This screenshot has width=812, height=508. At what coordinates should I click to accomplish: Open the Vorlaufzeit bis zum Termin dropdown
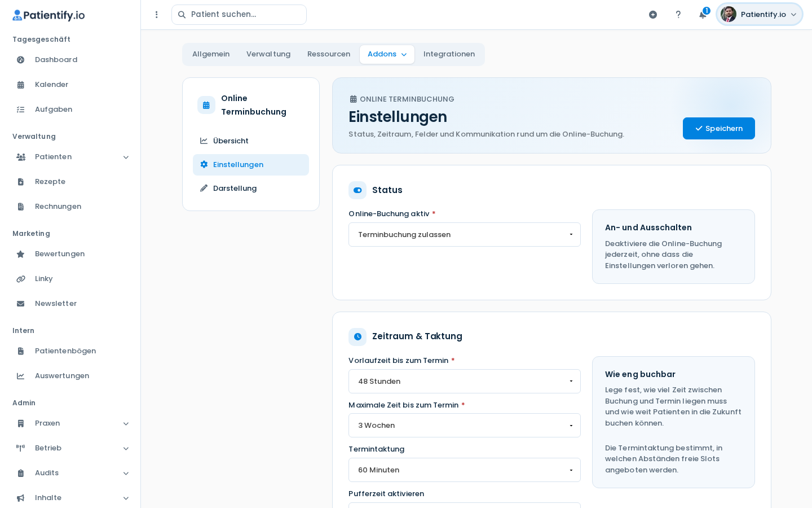(x=465, y=382)
